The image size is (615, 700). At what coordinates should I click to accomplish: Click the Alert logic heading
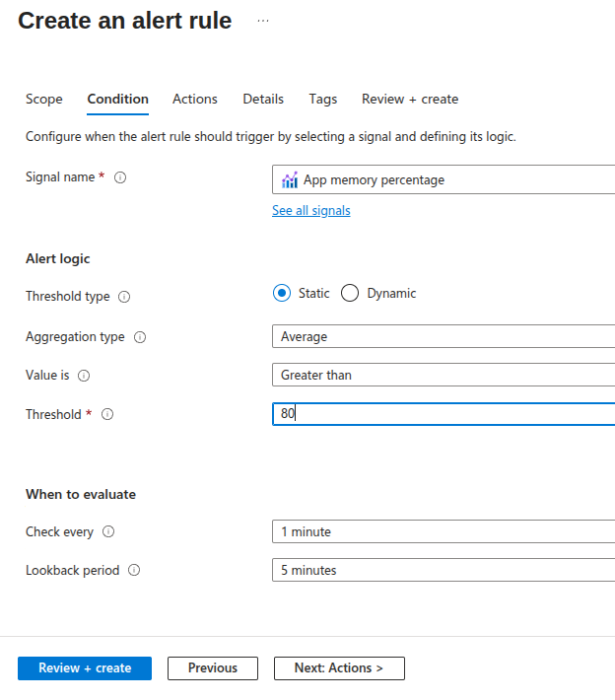point(58,259)
